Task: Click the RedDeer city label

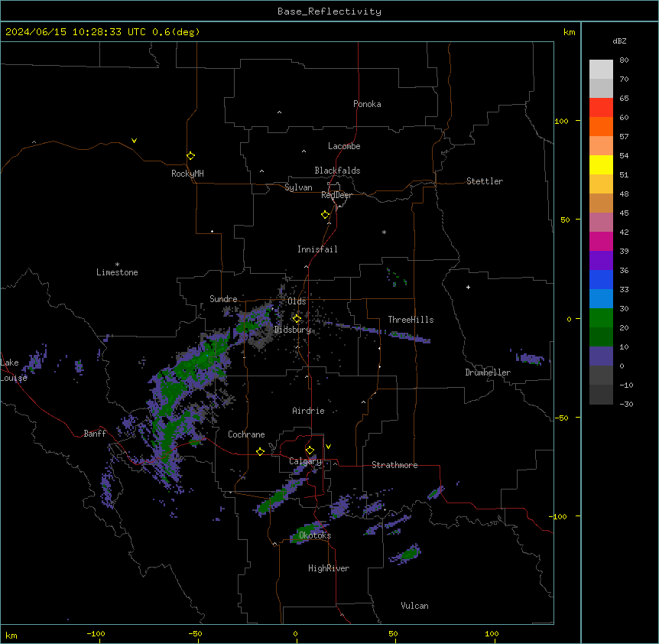Action: click(336, 195)
